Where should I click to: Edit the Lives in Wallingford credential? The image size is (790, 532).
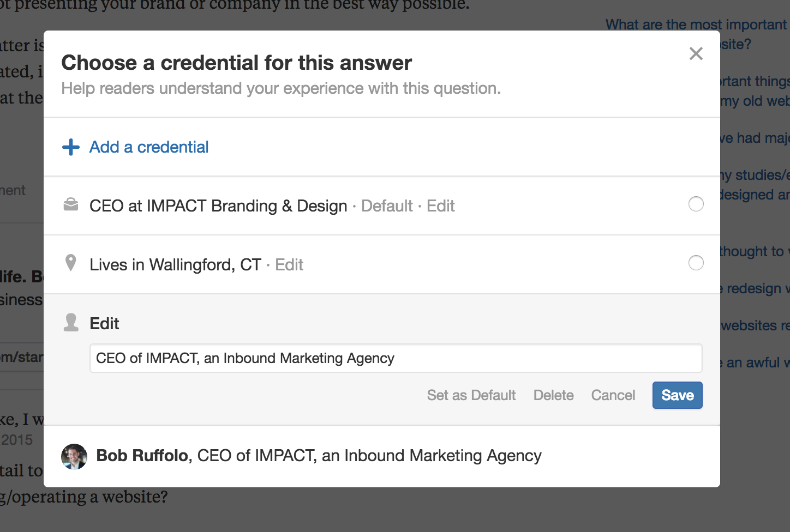point(289,265)
